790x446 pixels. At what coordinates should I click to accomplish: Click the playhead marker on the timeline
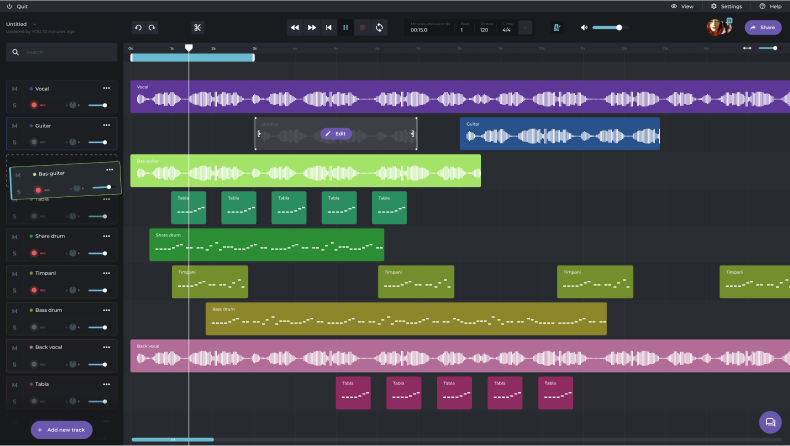(x=188, y=47)
